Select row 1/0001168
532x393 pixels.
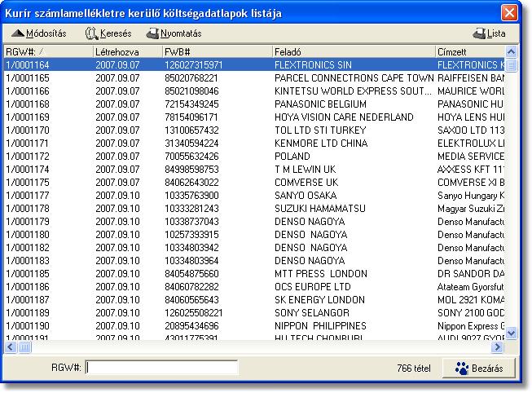(254, 104)
